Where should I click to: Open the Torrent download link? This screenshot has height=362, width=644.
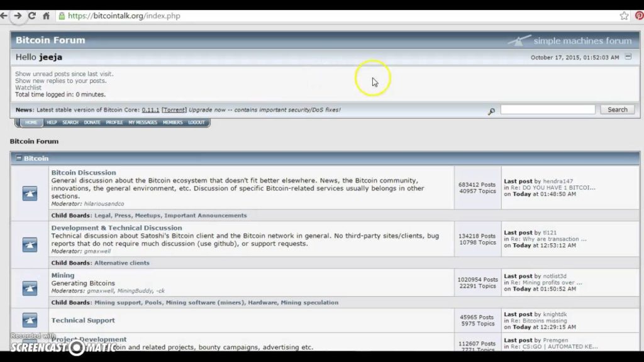click(x=174, y=110)
